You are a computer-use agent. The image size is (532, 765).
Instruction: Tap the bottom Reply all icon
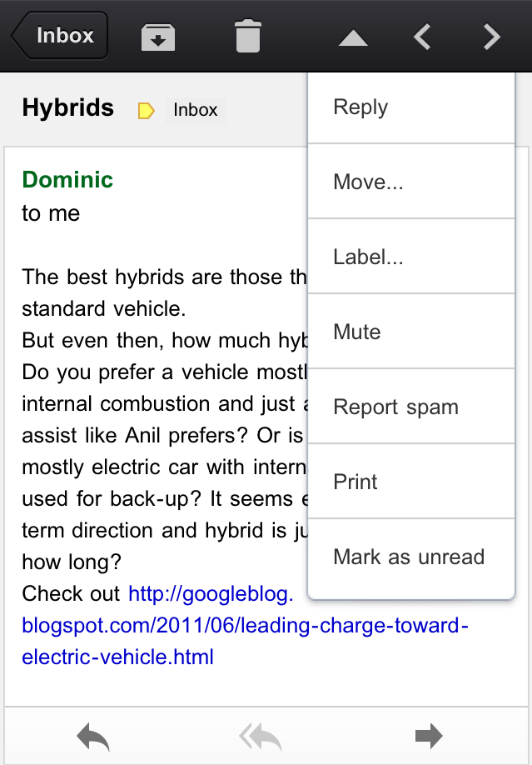click(260, 736)
